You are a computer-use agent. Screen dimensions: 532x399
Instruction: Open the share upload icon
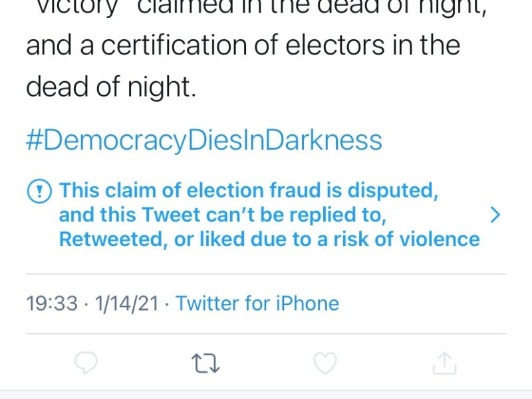445,362
